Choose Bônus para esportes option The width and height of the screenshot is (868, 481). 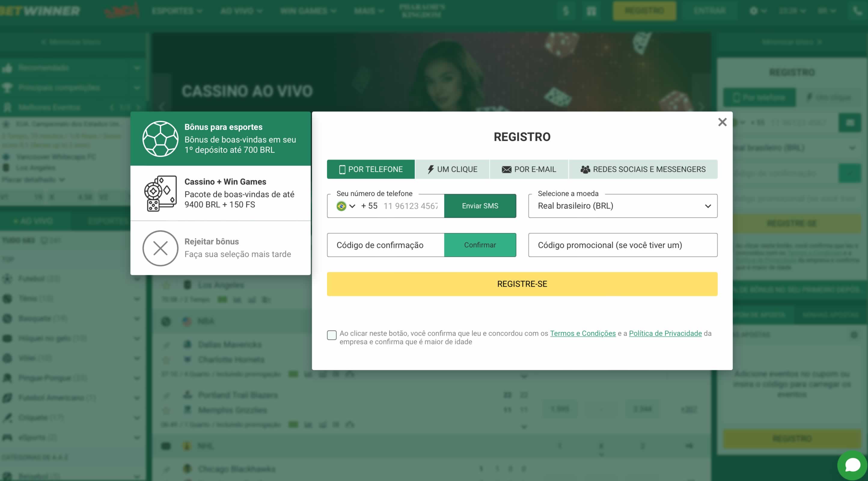pyautogui.click(x=220, y=139)
